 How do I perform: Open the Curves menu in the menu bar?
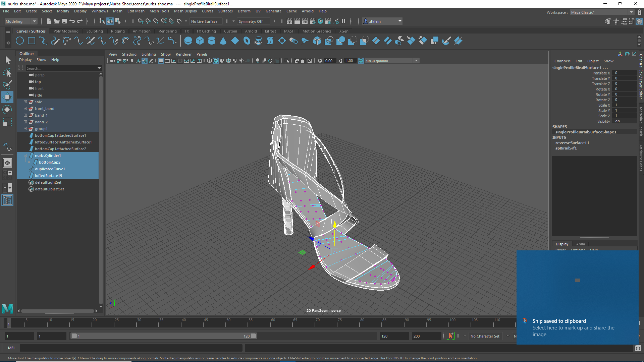click(208, 11)
